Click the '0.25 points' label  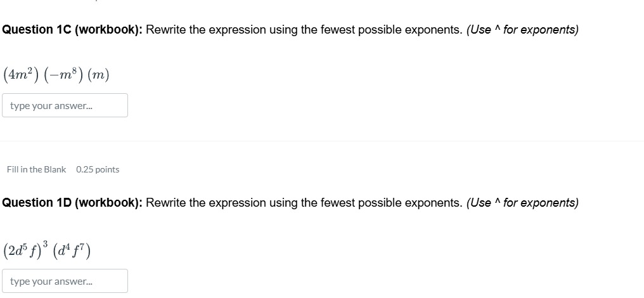(98, 169)
